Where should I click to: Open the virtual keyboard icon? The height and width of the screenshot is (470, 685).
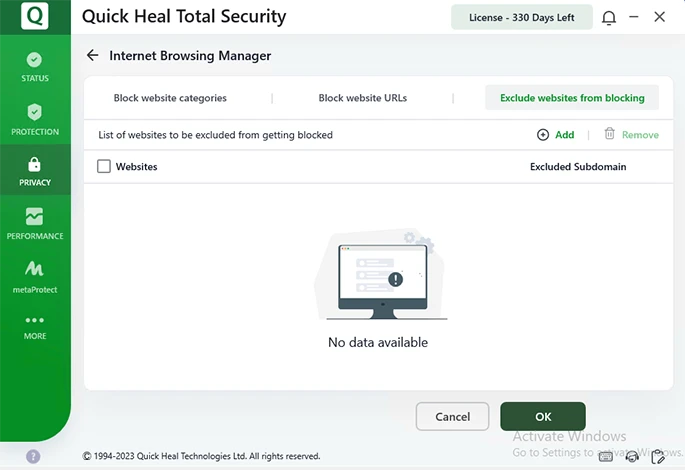(606, 456)
